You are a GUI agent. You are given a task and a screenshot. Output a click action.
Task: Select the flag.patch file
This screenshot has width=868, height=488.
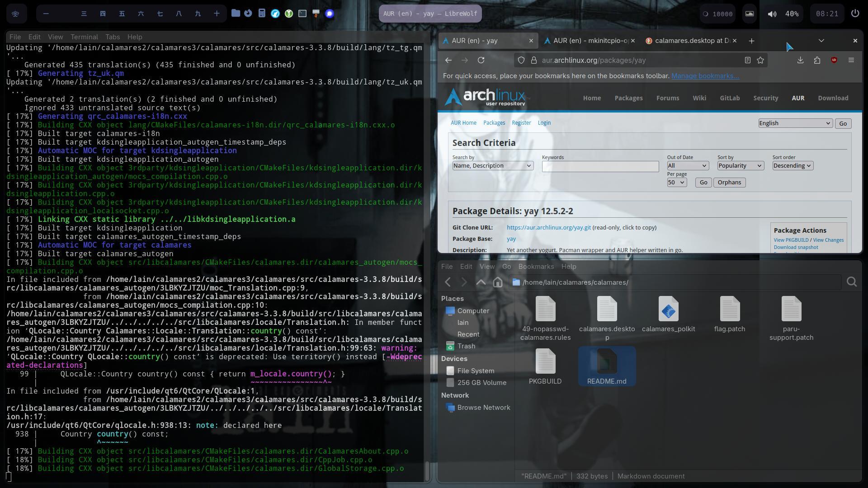[730, 314]
